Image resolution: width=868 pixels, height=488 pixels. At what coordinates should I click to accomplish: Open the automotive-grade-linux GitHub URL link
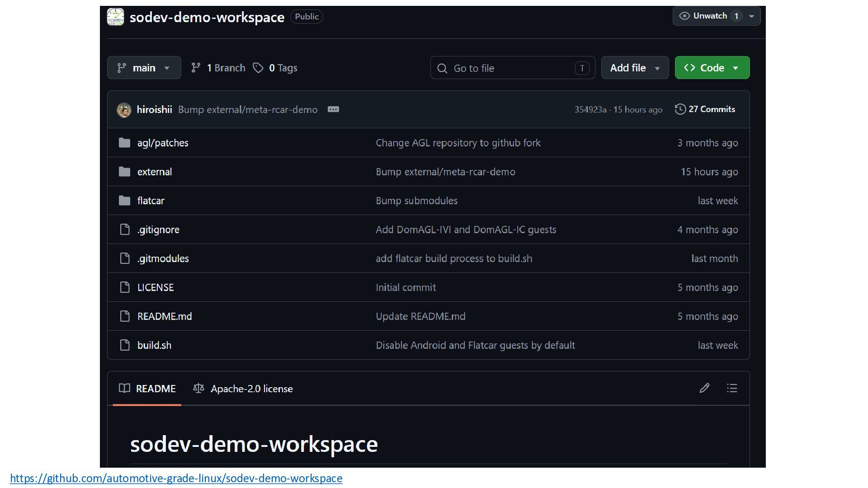point(176,478)
